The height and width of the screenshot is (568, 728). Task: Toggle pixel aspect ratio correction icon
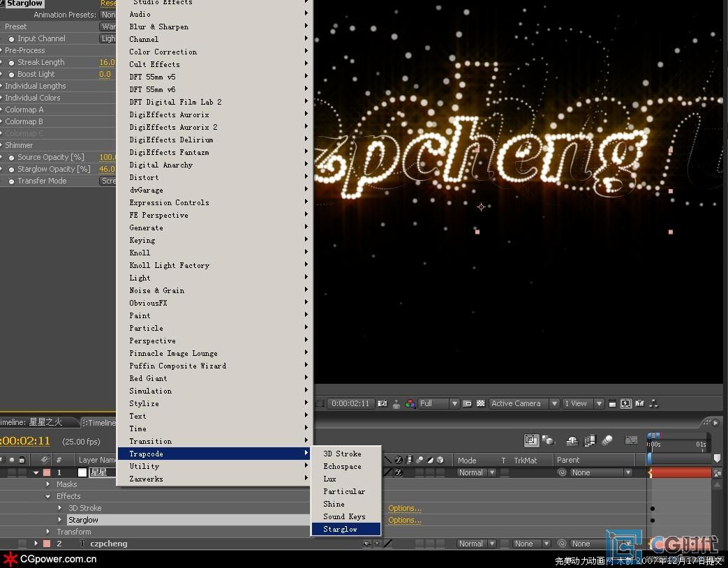(x=612, y=404)
